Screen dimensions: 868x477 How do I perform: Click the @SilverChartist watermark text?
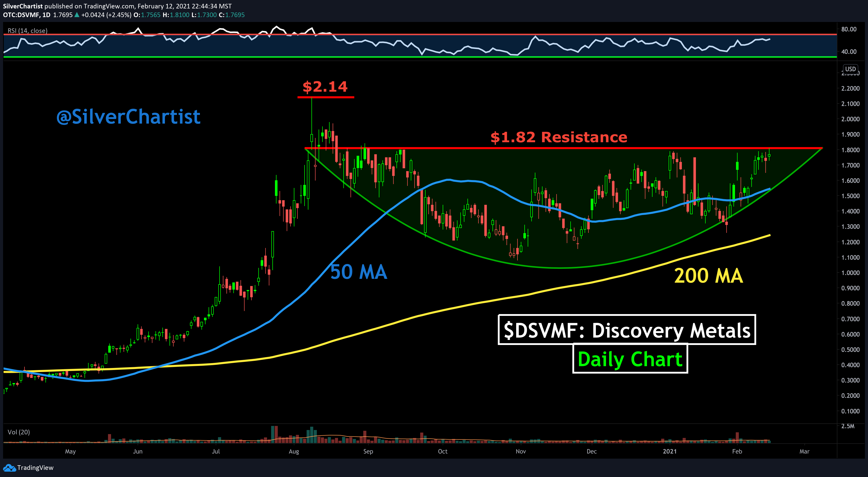point(128,117)
